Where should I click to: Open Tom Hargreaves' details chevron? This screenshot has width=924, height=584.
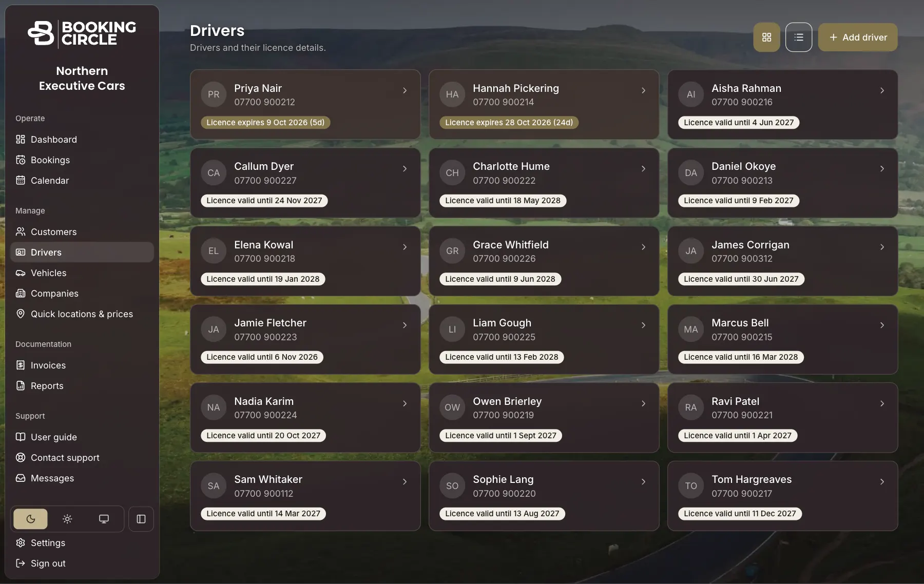pos(882,481)
